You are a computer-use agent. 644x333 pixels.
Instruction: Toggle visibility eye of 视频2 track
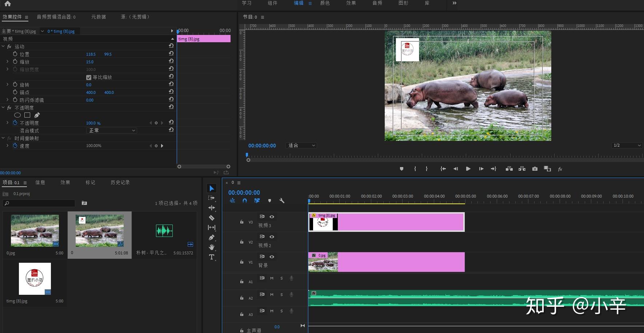click(x=272, y=237)
